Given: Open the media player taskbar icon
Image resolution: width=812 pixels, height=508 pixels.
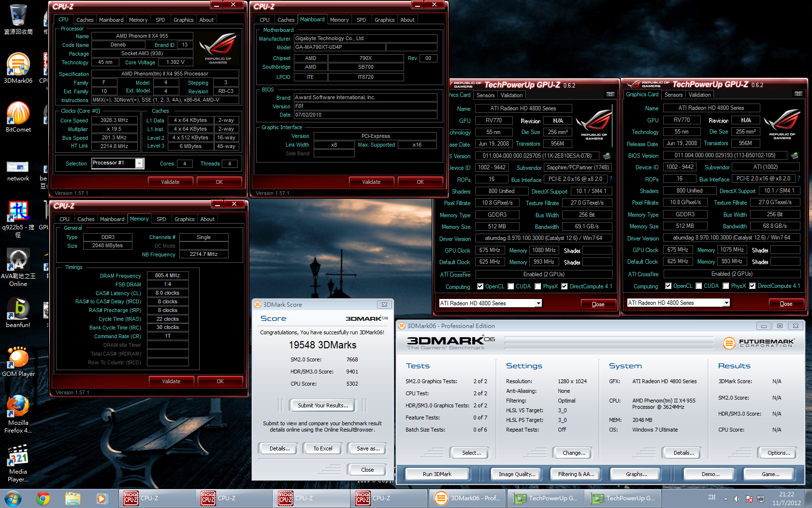Looking at the screenshot, I should point(101,498).
